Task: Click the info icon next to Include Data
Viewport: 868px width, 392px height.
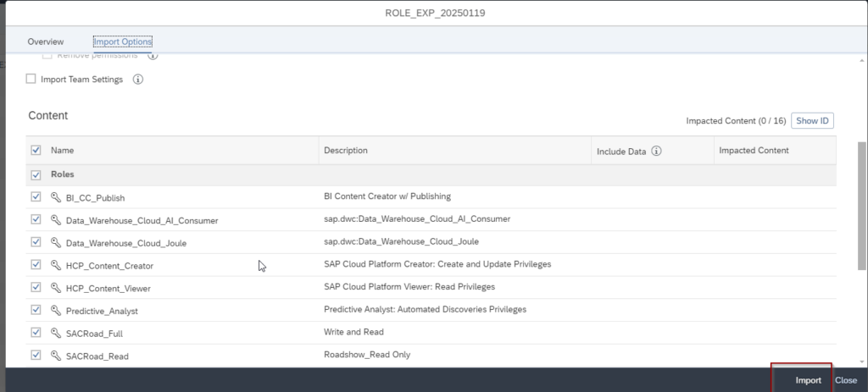Action: click(x=656, y=152)
